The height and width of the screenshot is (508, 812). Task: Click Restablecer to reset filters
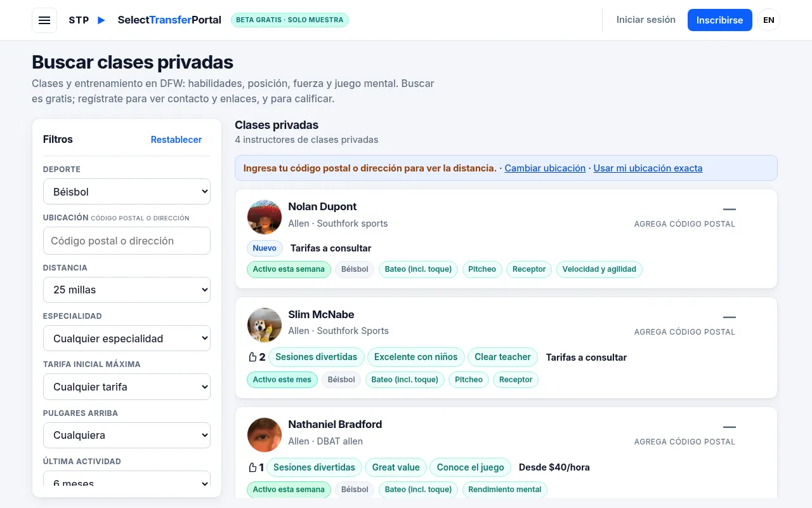176,140
